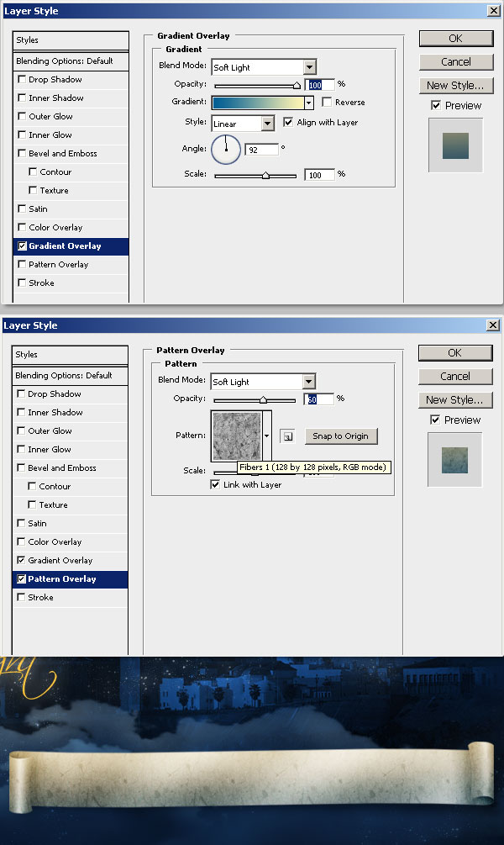
Task: Adjust gradient Scale slider handle
Action: [x=265, y=175]
